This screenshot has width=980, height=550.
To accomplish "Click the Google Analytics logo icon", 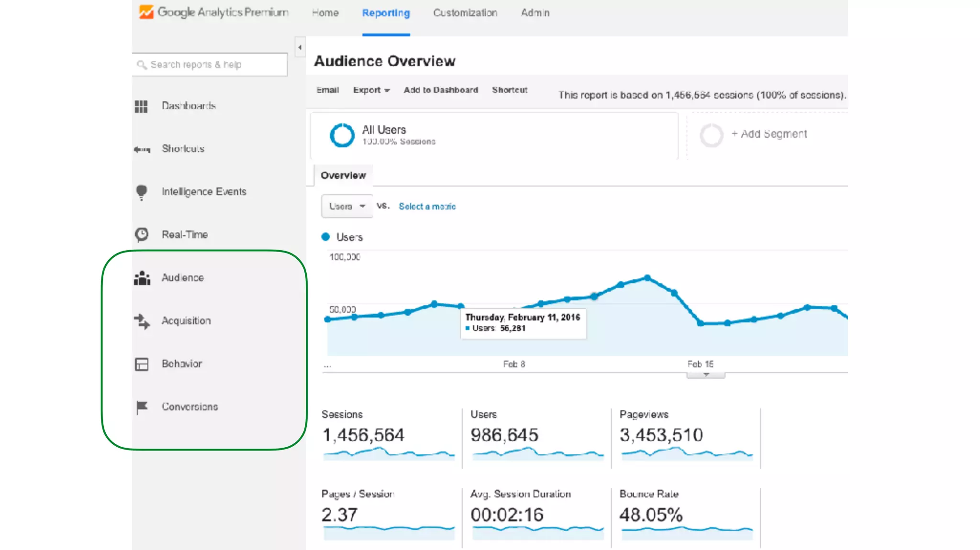I will coord(146,12).
